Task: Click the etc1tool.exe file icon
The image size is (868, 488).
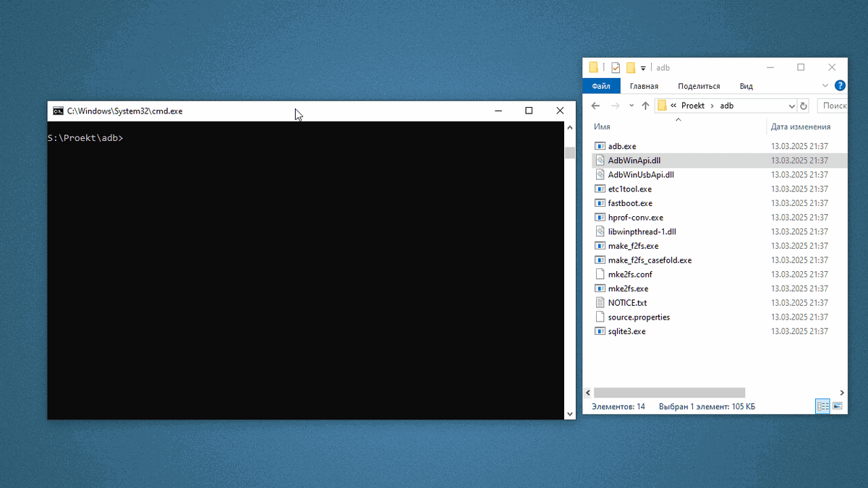Action: click(x=600, y=189)
